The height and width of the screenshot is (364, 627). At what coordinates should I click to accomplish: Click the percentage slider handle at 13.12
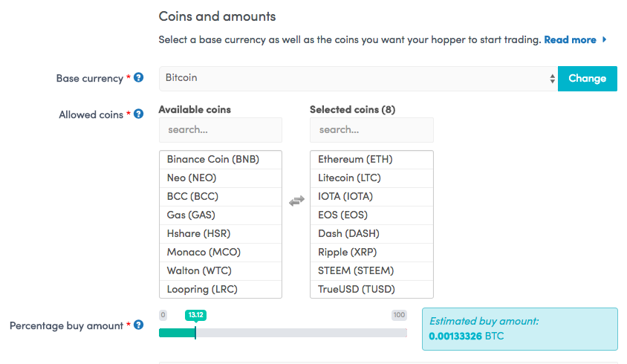tap(195, 332)
